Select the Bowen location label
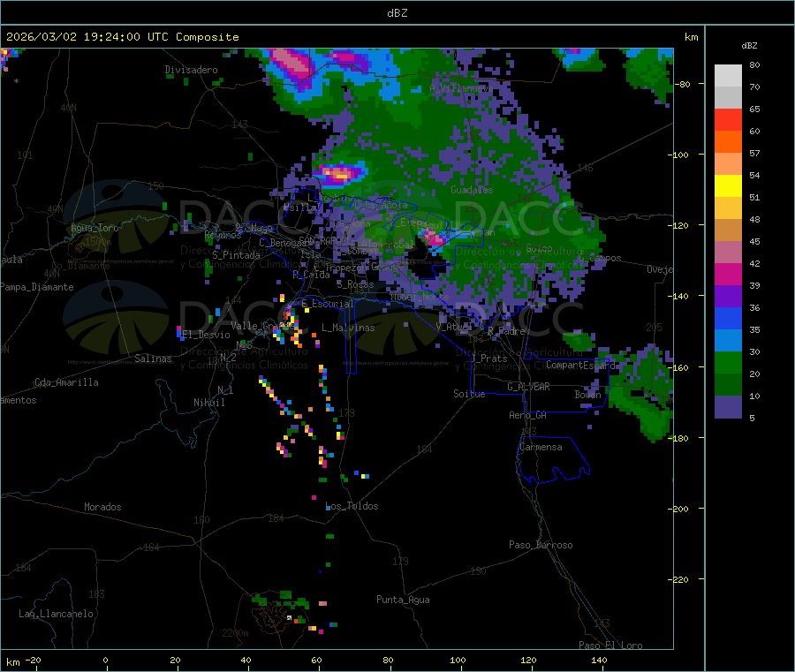This screenshot has width=795, height=672. tap(587, 394)
